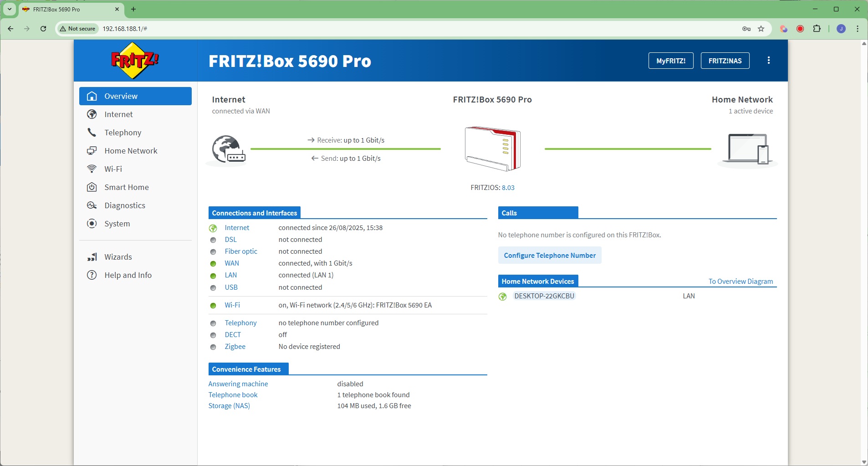Open the Chrome profile avatar

click(x=841, y=29)
